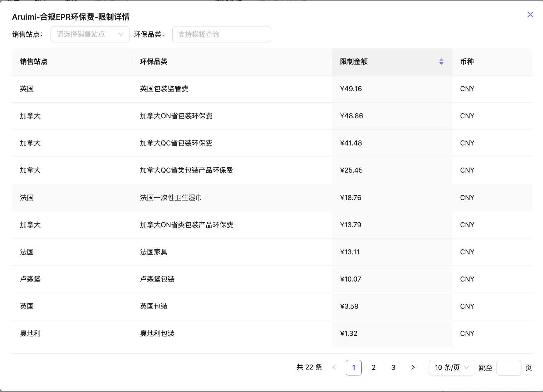Close the EPR limit details dialog
This screenshot has height=392, width=543.
pos(530,15)
